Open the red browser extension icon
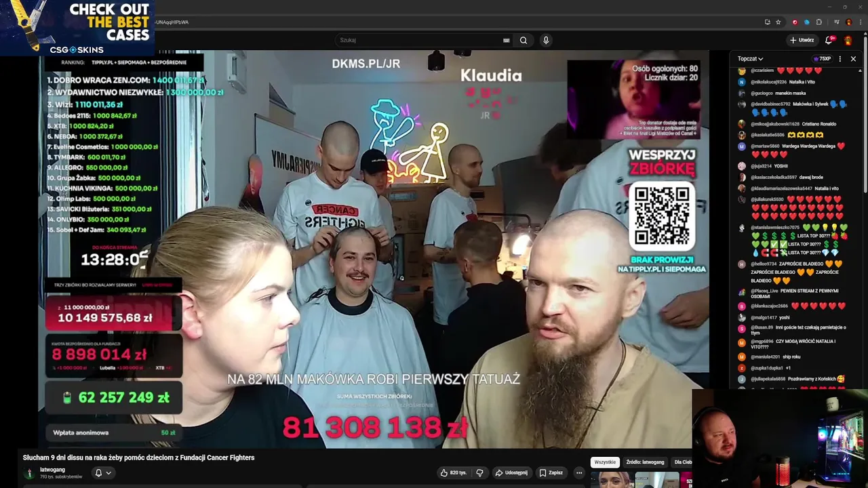Screen dimensions: 868x488 (795, 22)
